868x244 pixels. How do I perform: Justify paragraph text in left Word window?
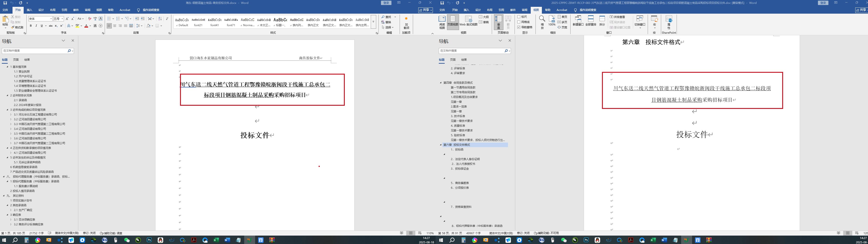tap(125, 25)
